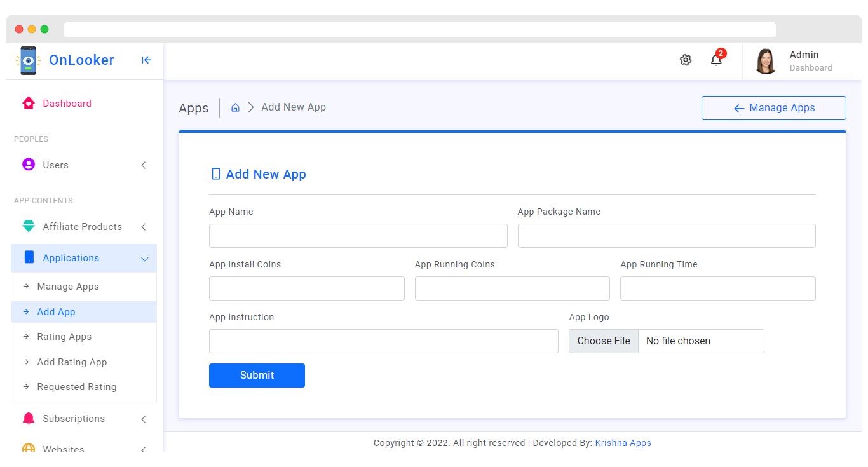Image resolution: width=868 pixels, height=467 pixels.
Task: Expand the Users submenu chevron
Action: [144, 165]
